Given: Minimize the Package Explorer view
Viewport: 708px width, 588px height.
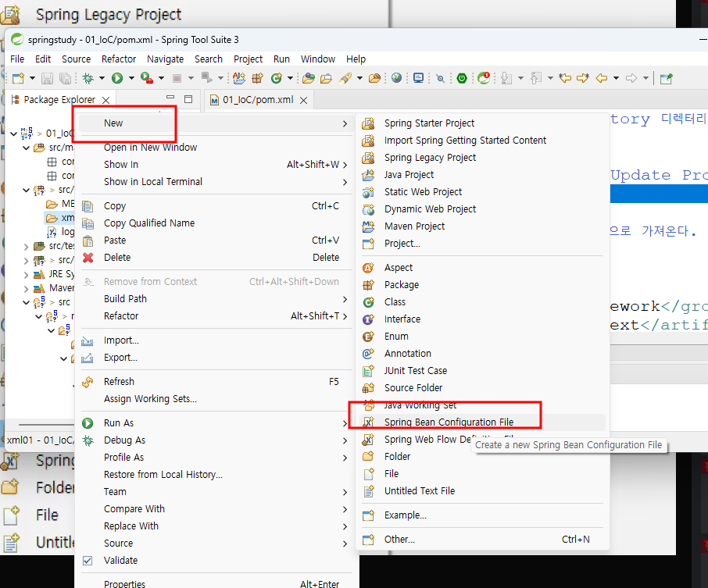Looking at the screenshot, I should click(x=170, y=98).
